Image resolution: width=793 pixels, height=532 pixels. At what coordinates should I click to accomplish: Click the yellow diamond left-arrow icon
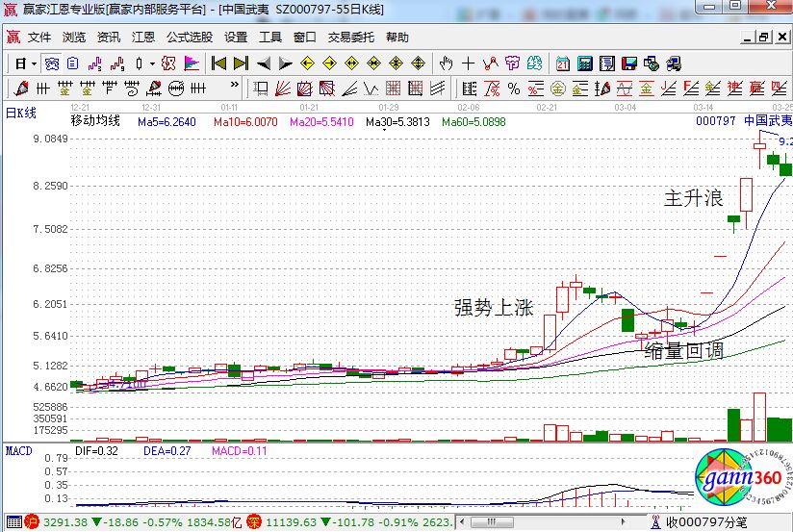point(307,63)
